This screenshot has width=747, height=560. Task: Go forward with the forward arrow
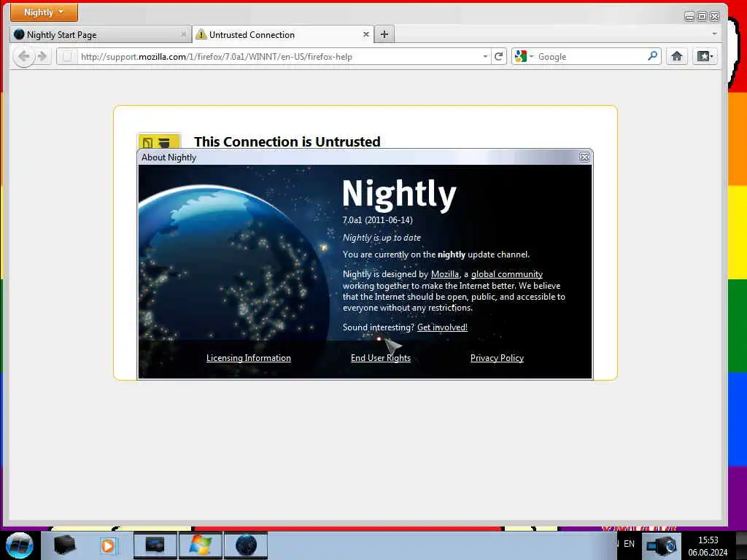(x=42, y=57)
